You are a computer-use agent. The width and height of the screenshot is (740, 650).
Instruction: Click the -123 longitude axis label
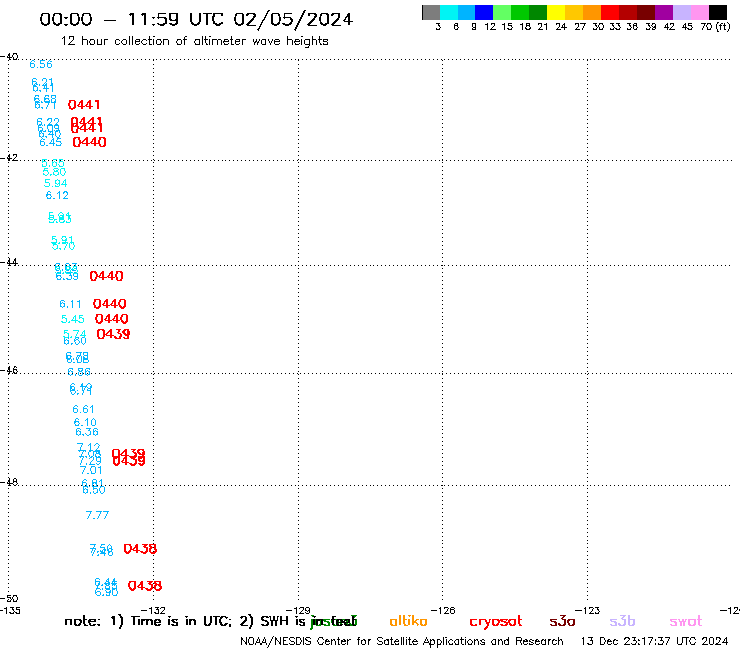(588, 611)
